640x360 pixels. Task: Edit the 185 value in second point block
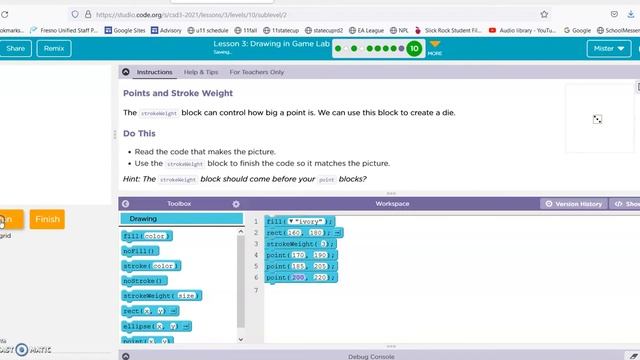pyautogui.click(x=298, y=266)
